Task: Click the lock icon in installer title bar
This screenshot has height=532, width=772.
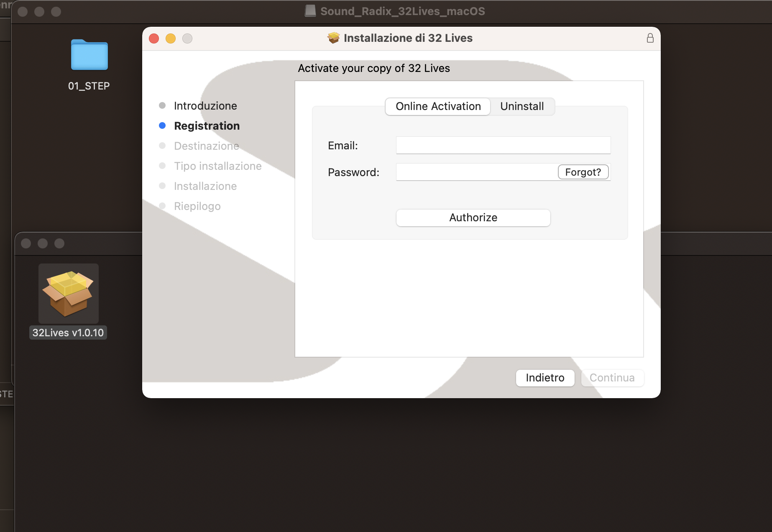Action: pyautogui.click(x=650, y=38)
